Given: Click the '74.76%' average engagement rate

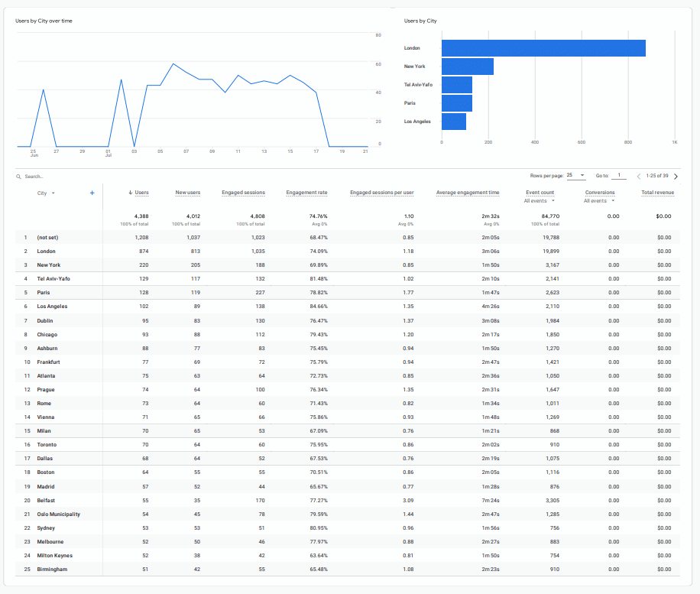Looking at the screenshot, I should point(319,216).
